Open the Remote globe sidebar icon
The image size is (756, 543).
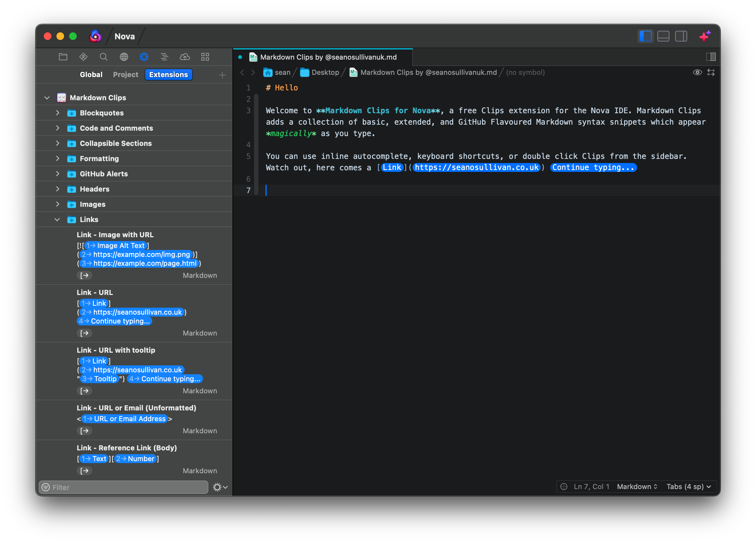pos(124,57)
